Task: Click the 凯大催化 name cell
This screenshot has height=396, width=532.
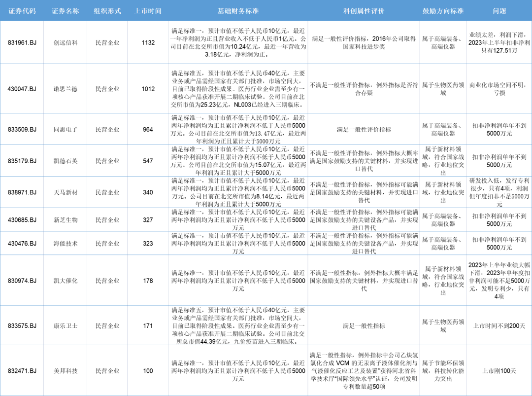Action: [66, 281]
